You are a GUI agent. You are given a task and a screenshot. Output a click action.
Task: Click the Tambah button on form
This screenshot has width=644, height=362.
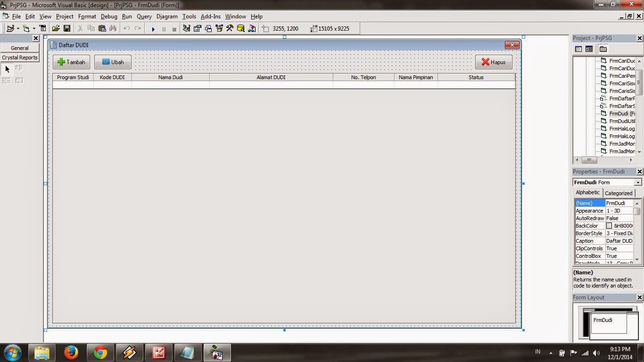pyautogui.click(x=71, y=62)
